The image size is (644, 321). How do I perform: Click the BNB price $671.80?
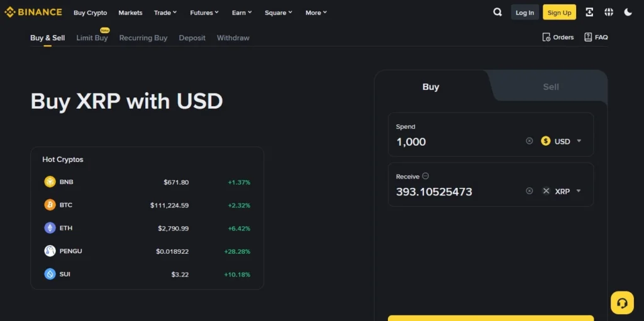pyautogui.click(x=176, y=182)
